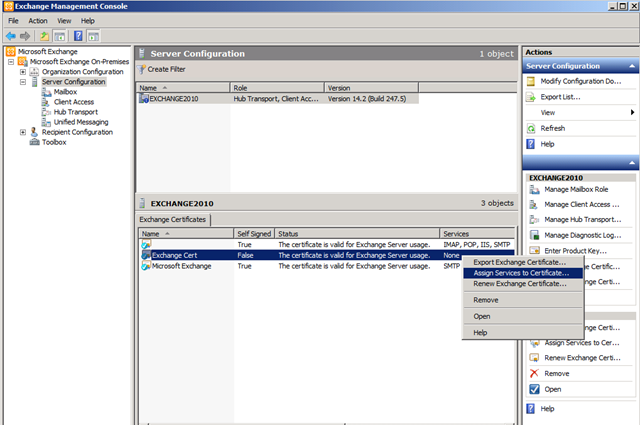The image size is (640, 425).
Task: Select Unified Messaging in the console tree
Action: click(x=81, y=122)
